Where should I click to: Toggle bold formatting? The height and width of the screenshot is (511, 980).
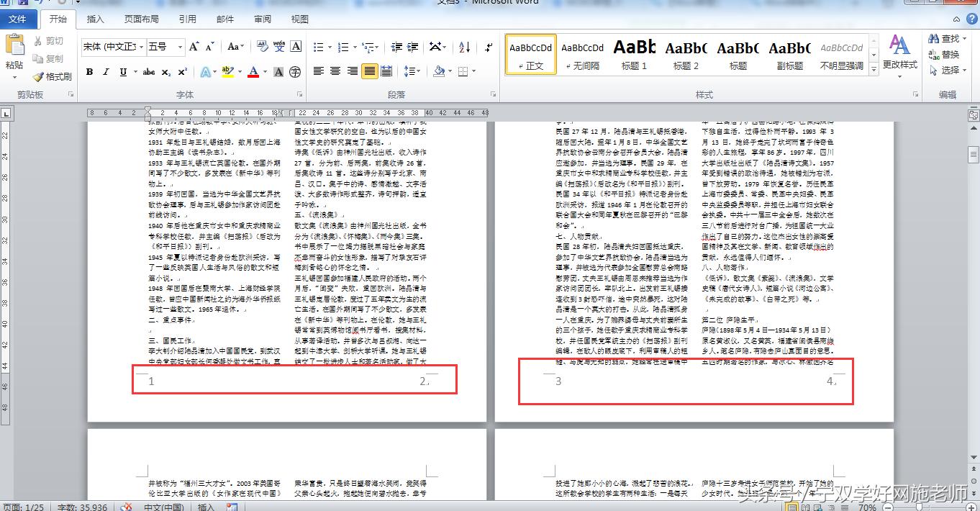pos(89,71)
